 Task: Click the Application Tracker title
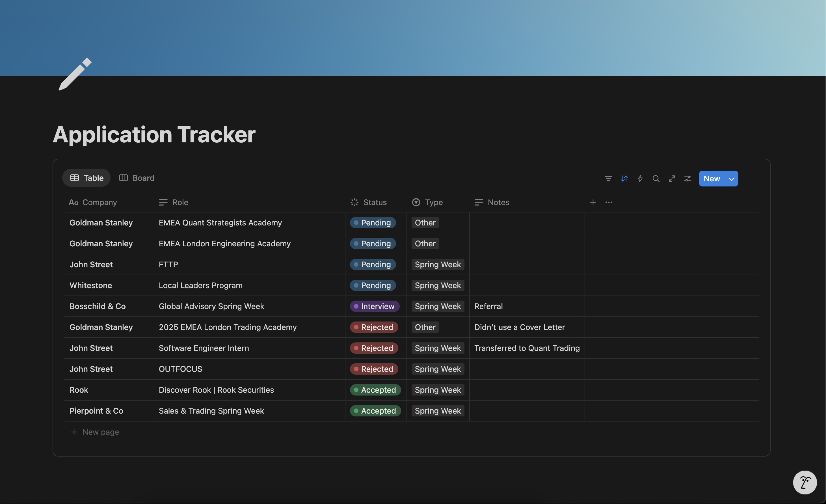coord(154,135)
